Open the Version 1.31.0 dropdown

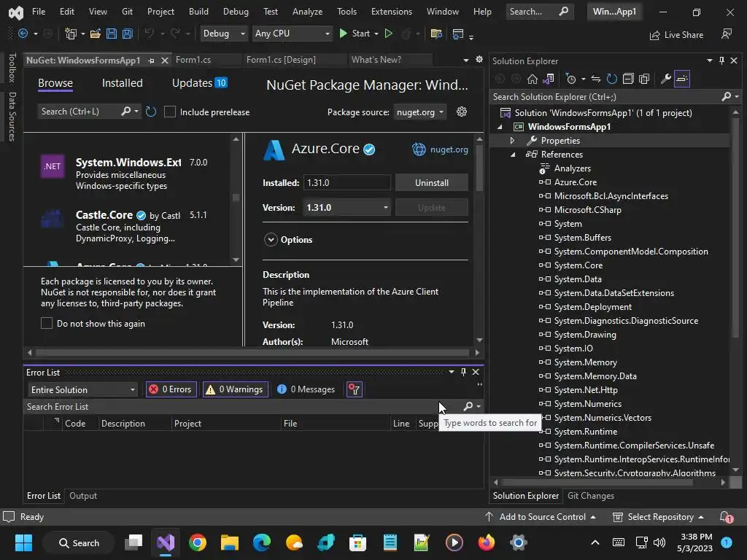[347, 208]
